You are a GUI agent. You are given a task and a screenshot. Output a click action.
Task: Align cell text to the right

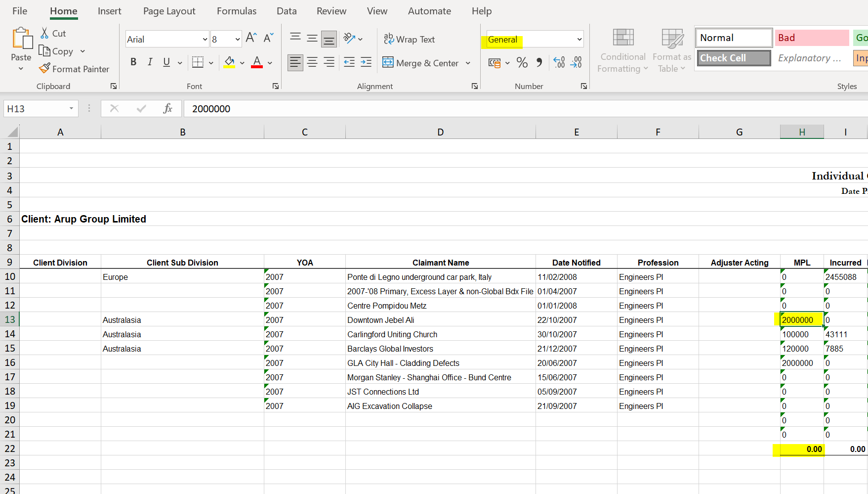[x=329, y=62]
